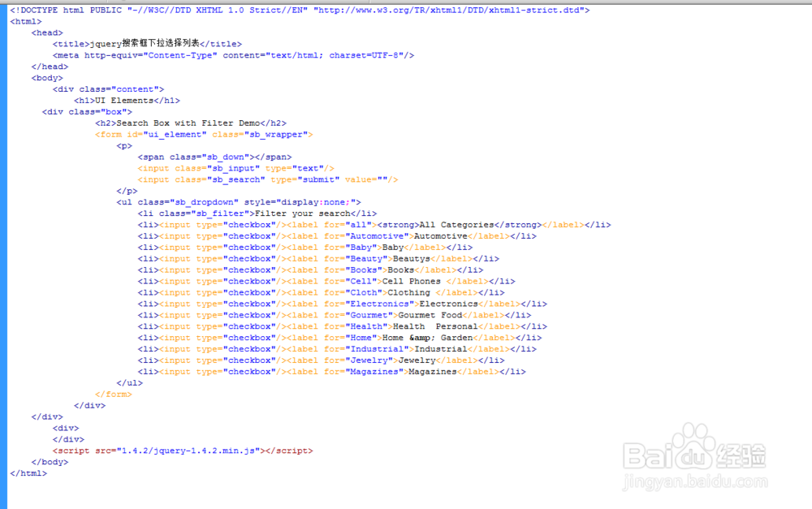812x509 pixels.
Task: Click the opening body tag
Action: pos(47,78)
